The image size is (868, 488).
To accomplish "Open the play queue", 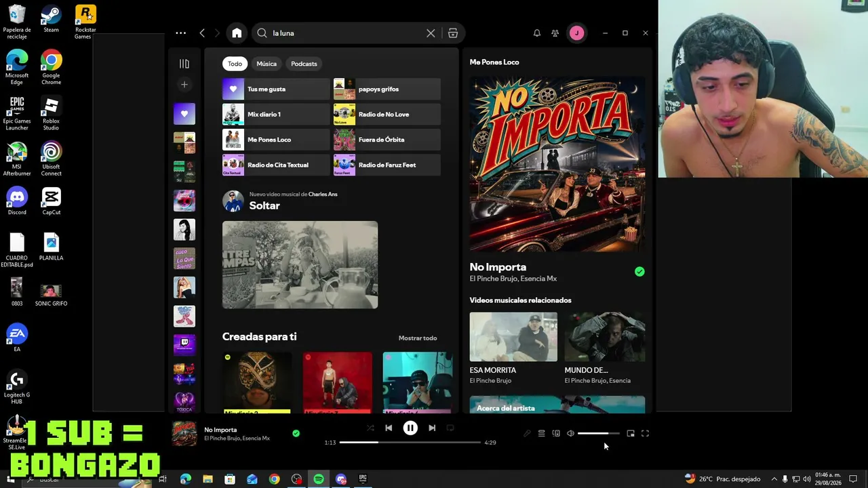I will [541, 433].
